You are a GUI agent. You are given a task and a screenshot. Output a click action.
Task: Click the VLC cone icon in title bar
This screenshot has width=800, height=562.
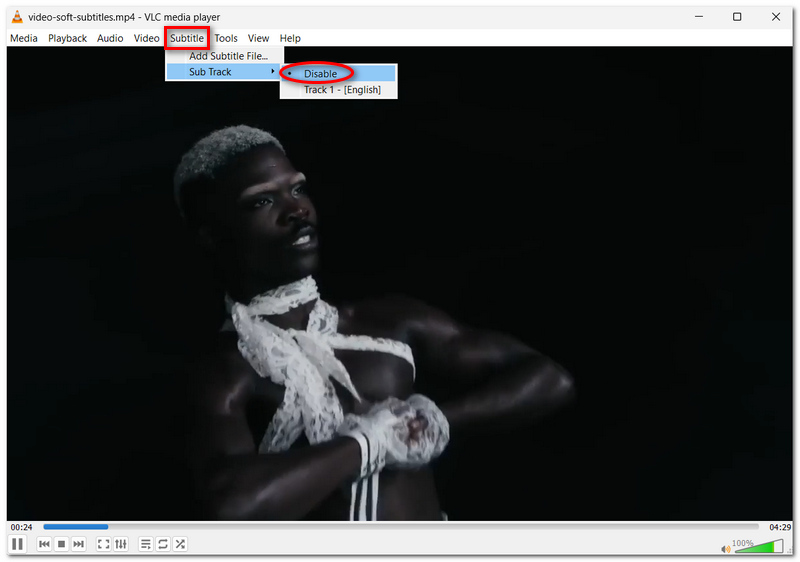[x=17, y=17]
